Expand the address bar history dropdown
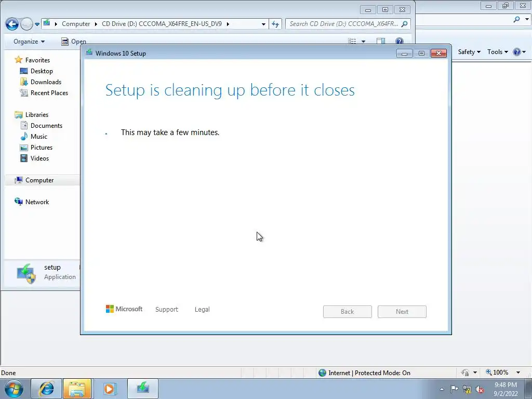This screenshot has height=399, width=532. 263,24
